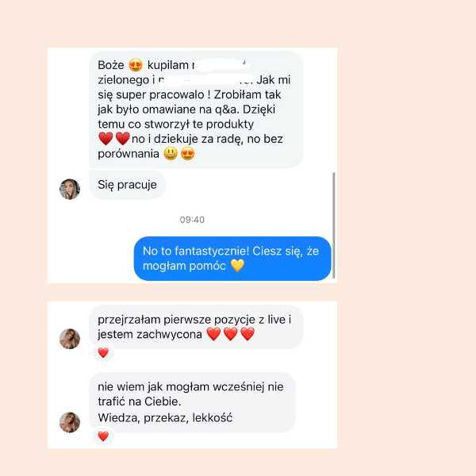Click the yellow heart emoji in blue bubble

click(237, 266)
